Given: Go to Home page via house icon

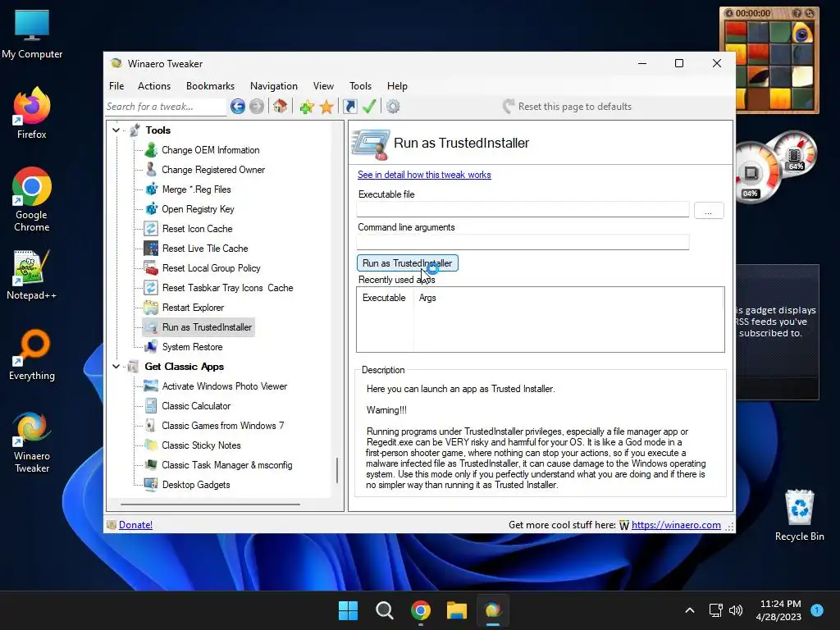Looking at the screenshot, I should pyautogui.click(x=281, y=107).
